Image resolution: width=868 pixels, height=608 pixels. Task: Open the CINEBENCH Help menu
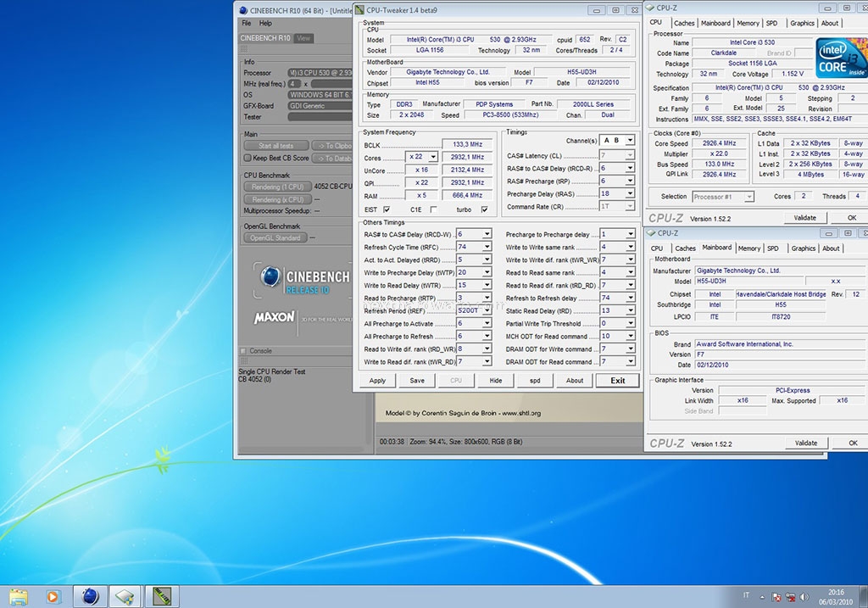pyautogui.click(x=265, y=23)
